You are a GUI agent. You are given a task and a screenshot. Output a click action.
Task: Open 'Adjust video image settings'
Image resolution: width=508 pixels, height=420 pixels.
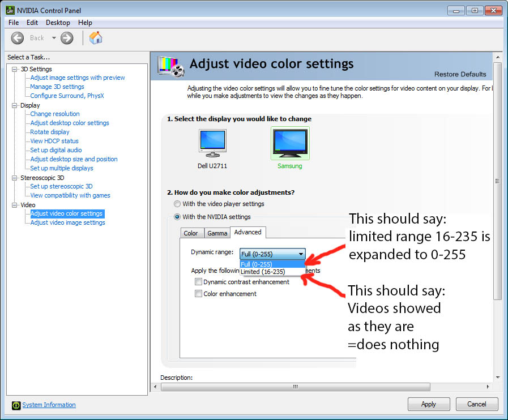tap(68, 223)
